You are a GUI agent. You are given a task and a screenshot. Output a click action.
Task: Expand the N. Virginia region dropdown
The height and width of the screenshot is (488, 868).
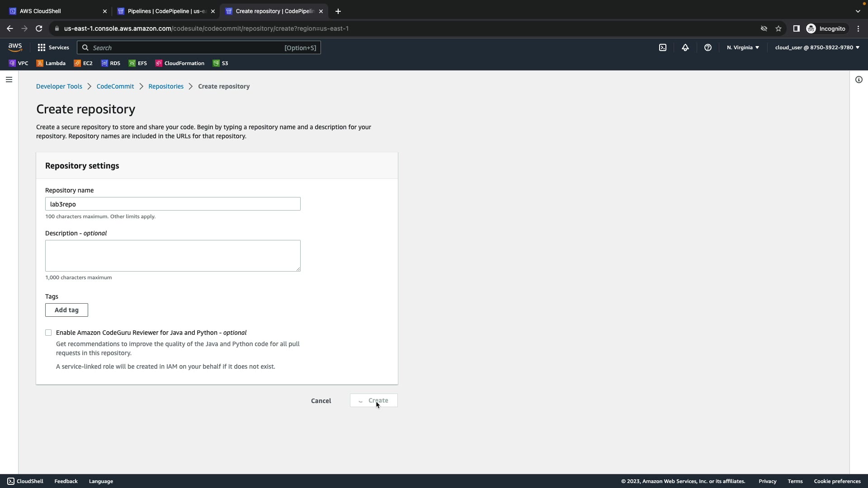743,47
